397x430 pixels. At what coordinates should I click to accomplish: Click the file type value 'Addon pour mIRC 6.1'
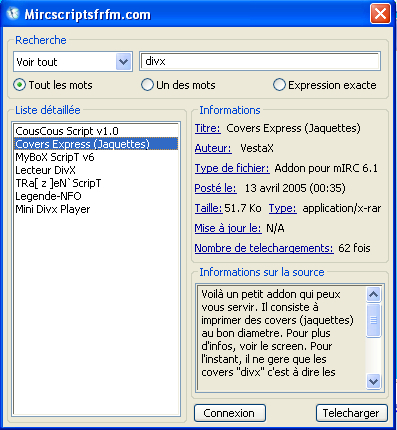coord(326,168)
